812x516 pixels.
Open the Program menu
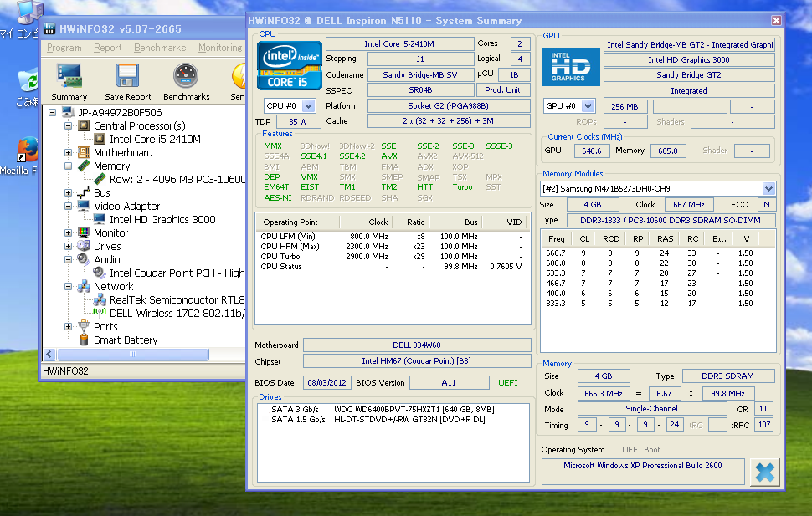tap(64, 48)
